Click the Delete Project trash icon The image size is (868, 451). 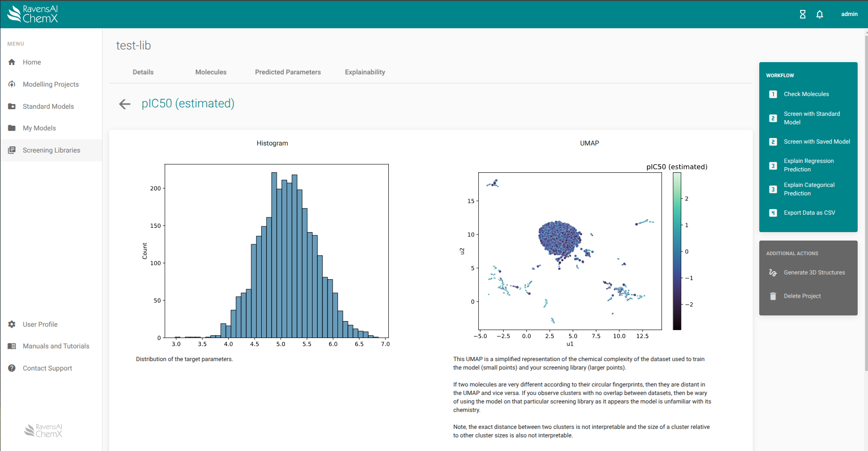tap(773, 296)
